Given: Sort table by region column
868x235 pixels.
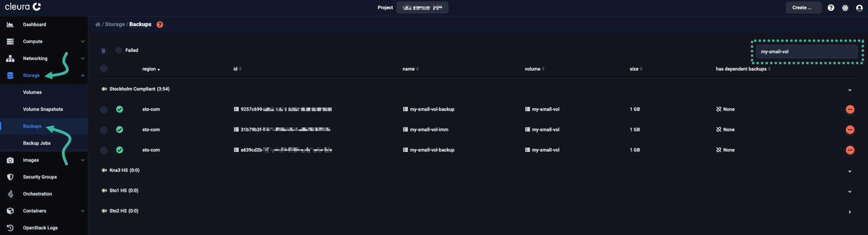Looking at the screenshot, I should point(151,69).
